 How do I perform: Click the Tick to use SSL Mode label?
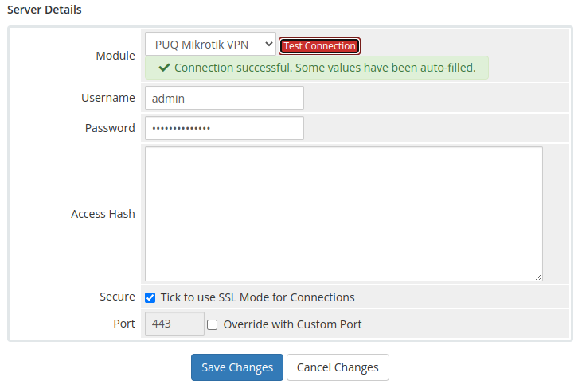tap(257, 297)
